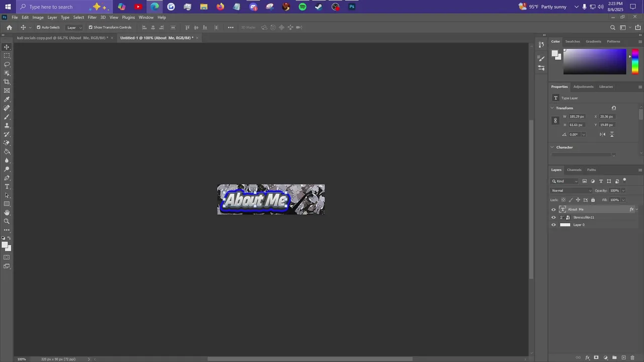Open the Auto-Select Layer dropdown
Screen dimensions: 644x362
click(74, 27)
